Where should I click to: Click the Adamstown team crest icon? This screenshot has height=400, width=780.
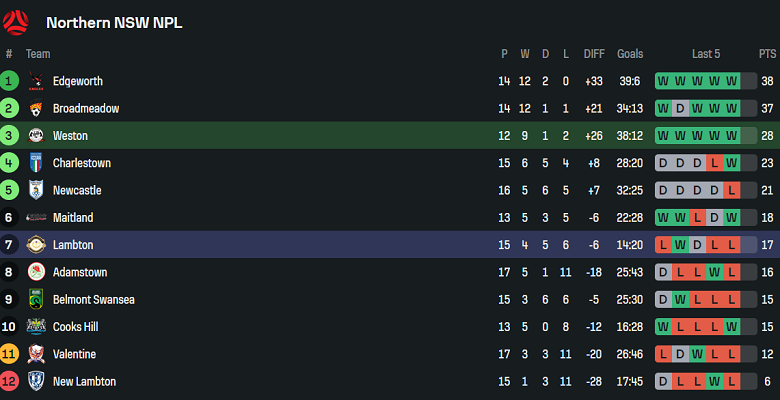click(36, 272)
